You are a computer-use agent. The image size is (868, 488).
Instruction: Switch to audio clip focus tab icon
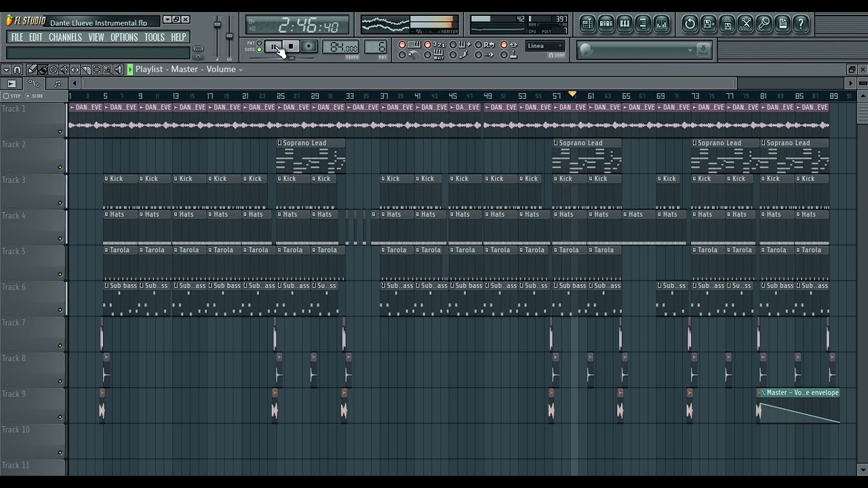(x=12, y=83)
